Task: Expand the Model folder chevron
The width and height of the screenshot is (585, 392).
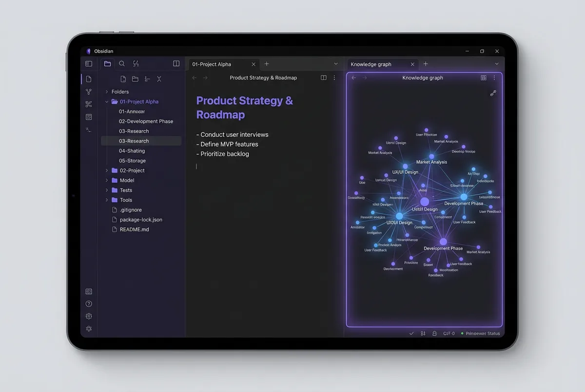Action: click(107, 180)
